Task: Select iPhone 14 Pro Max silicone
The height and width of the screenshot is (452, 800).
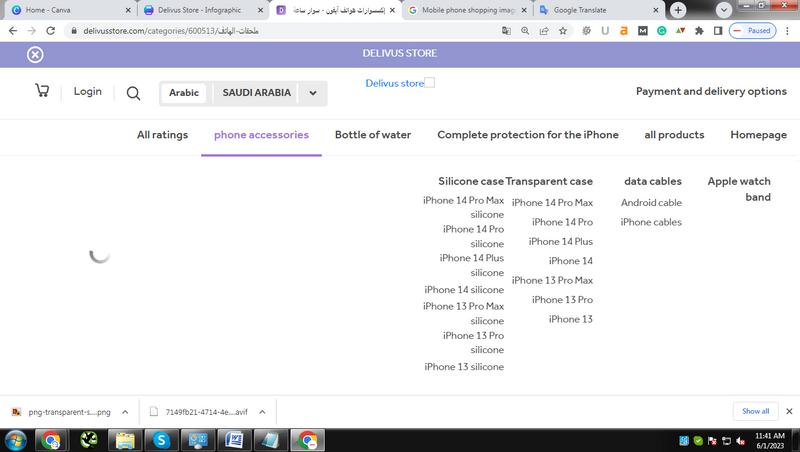Action: (x=463, y=207)
